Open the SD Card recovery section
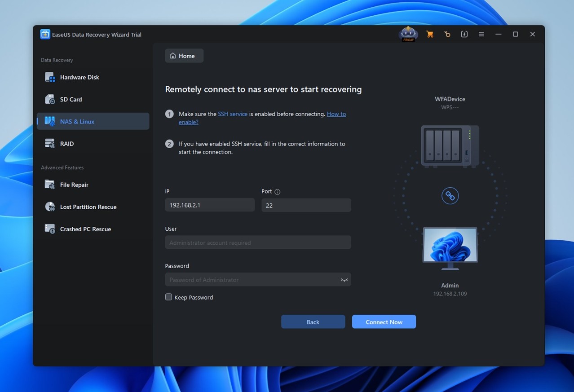The height and width of the screenshot is (392, 574). [x=71, y=99]
